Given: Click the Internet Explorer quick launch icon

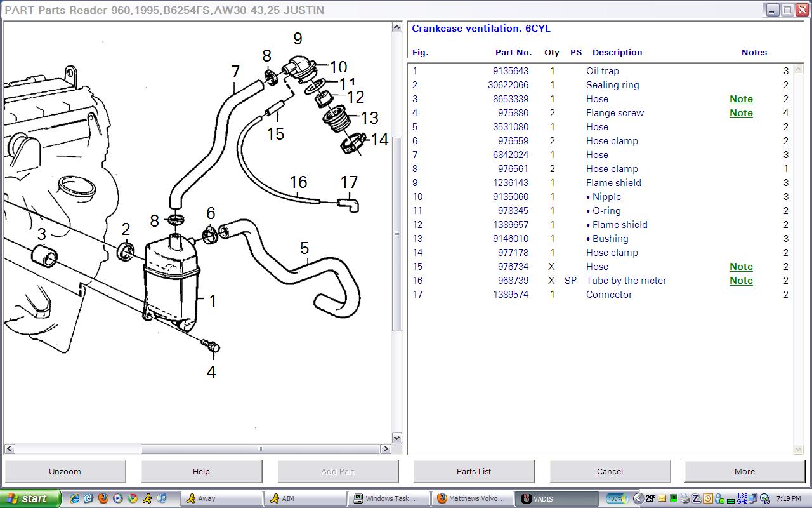Looking at the screenshot, I should (x=74, y=498).
